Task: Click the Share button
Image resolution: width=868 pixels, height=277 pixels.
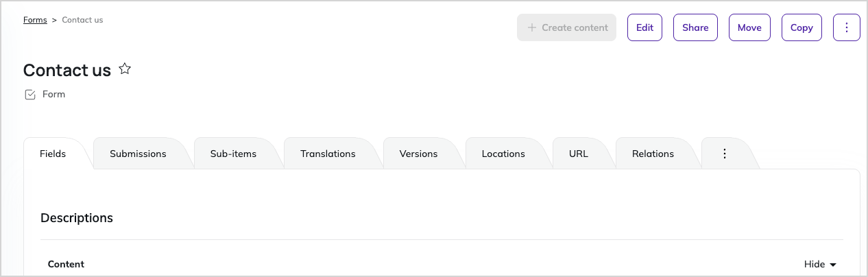Action: tap(695, 27)
